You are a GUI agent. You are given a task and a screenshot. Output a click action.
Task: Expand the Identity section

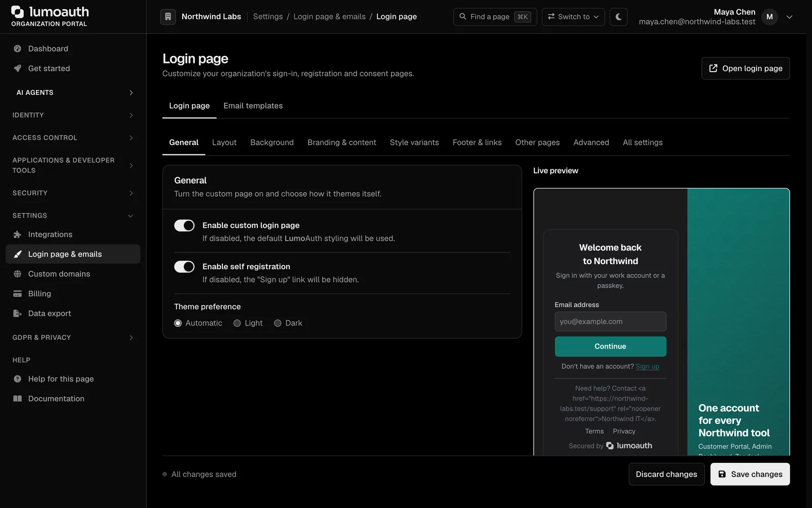click(x=73, y=115)
